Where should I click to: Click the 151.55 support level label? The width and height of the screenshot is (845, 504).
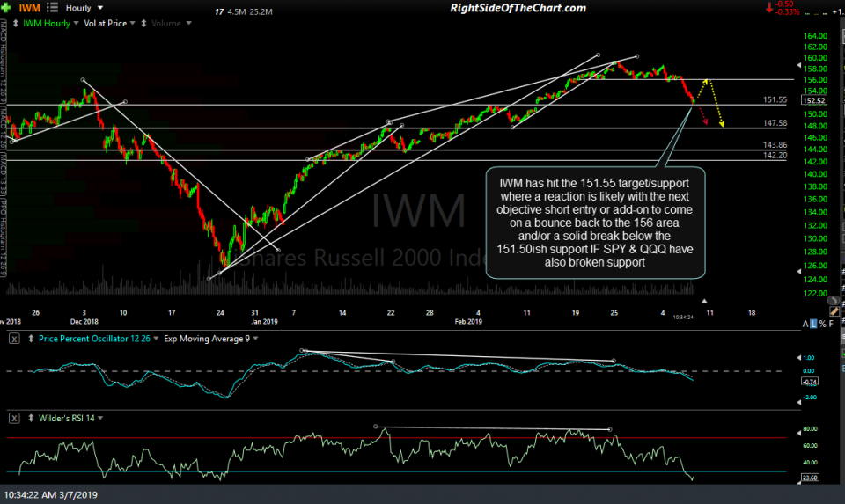(775, 99)
